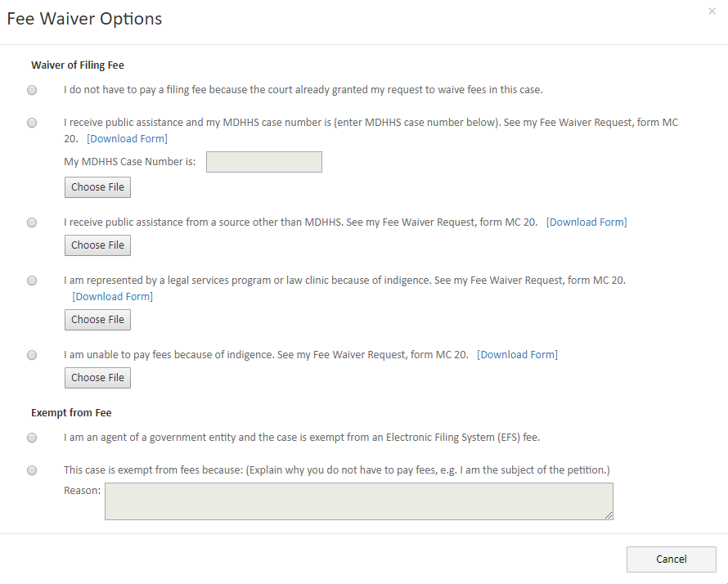Open Download Form link for MDHHS option
The width and height of the screenshot is (728, 584).
coord(127,139)
